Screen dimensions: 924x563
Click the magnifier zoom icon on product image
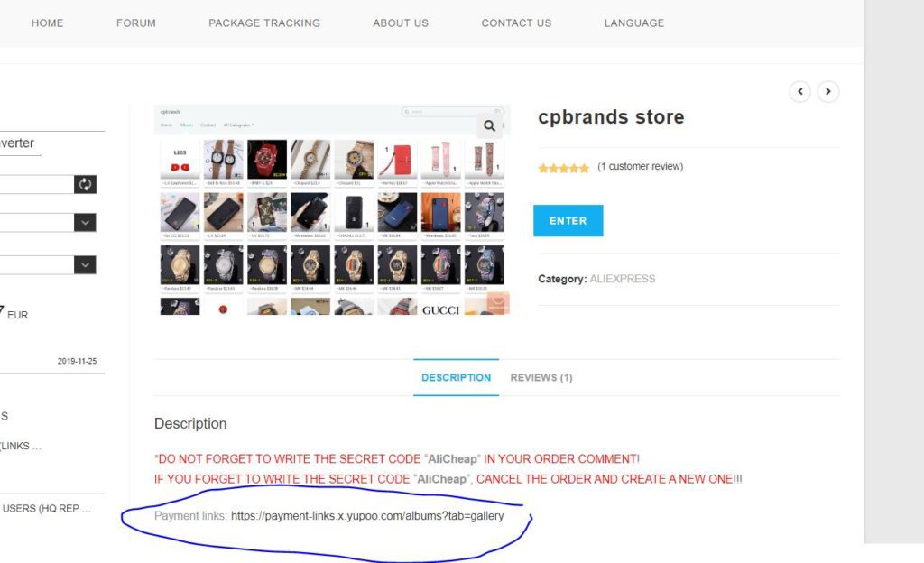(x=489, y=125)
